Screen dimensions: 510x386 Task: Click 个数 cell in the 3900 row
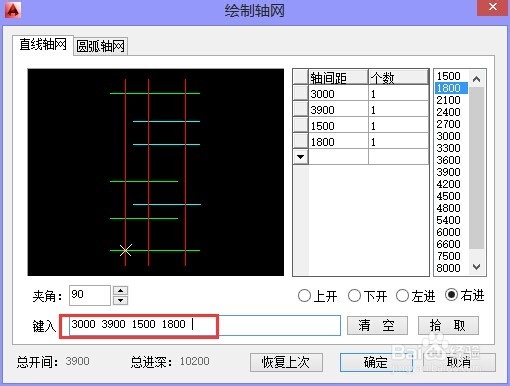click(x=398, y=110)
